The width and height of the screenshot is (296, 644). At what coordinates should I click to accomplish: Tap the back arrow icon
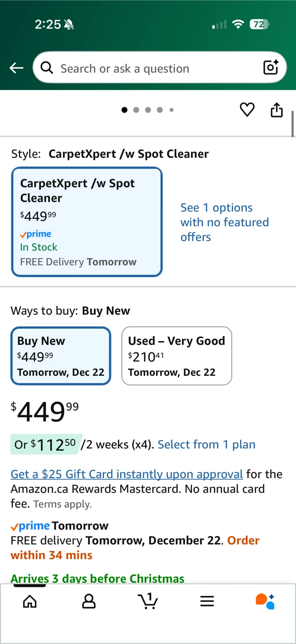(17, 68)
